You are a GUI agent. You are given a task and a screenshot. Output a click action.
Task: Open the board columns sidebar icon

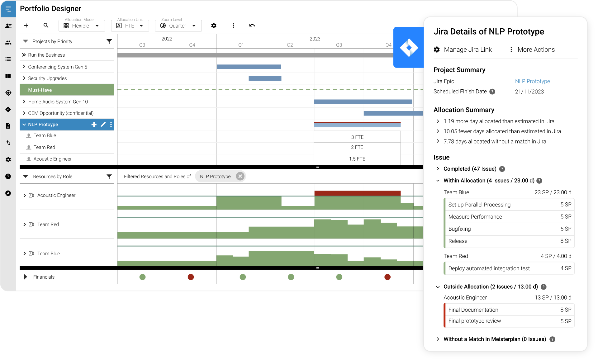[8, 76]
